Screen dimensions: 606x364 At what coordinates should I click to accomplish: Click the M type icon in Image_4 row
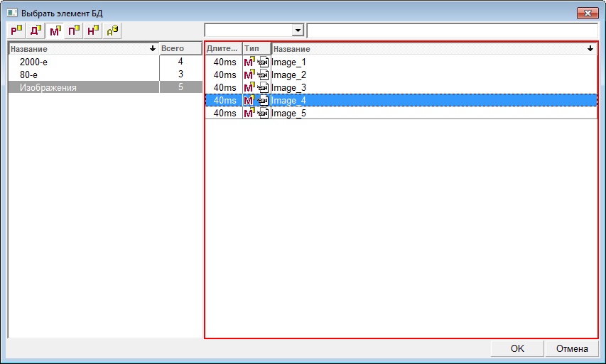click(249, 100)
